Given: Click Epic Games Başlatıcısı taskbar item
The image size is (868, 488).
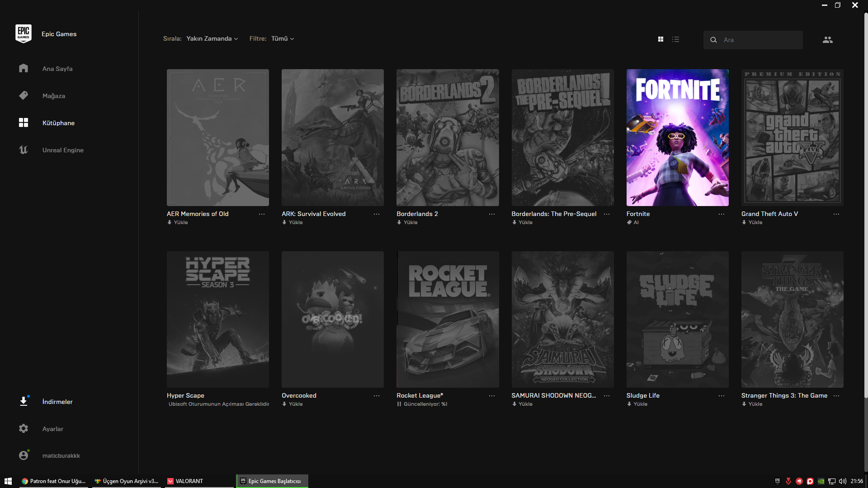Looking at the screenshot, I should (272, 481).
